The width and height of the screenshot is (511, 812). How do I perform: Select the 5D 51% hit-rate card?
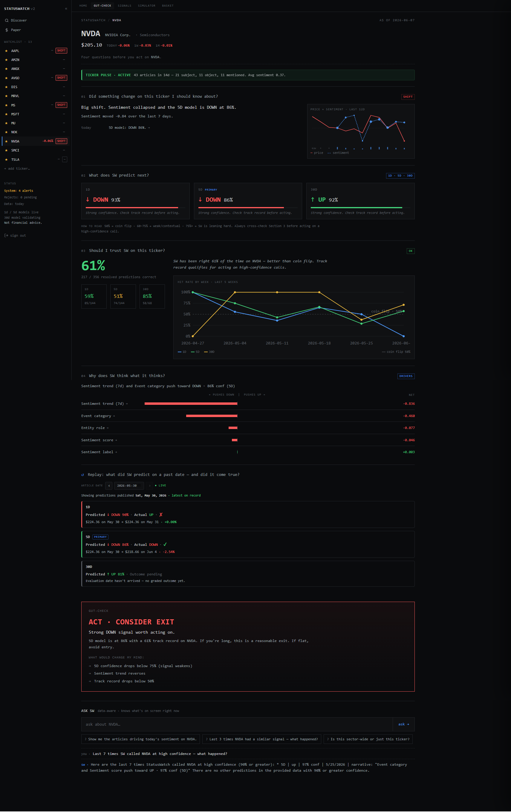pos(123,296)
